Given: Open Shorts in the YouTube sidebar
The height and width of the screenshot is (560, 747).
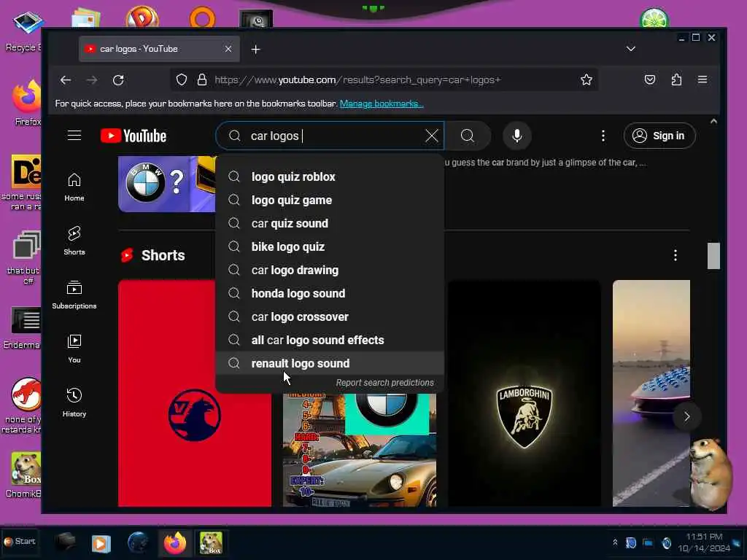Looking at the screenshot, I should coord(74,241).
